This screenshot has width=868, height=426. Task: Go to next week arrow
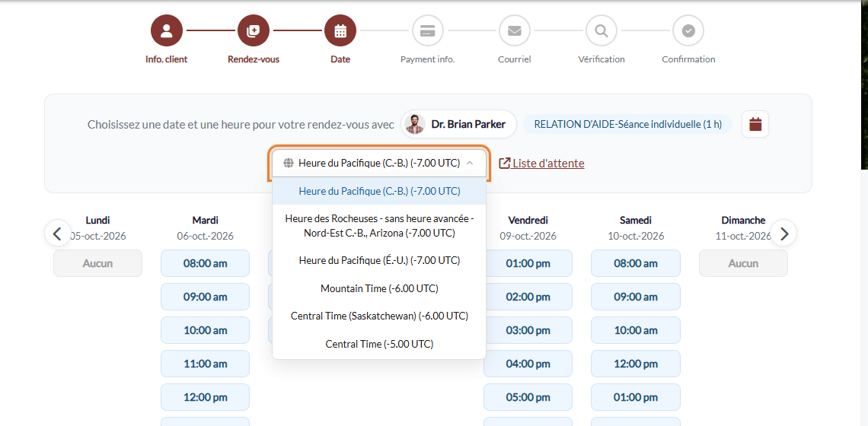783,234
